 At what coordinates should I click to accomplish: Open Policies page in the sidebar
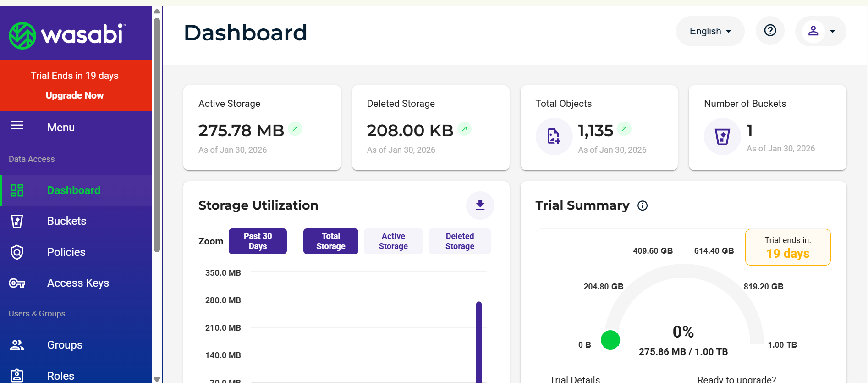(66, 252)
